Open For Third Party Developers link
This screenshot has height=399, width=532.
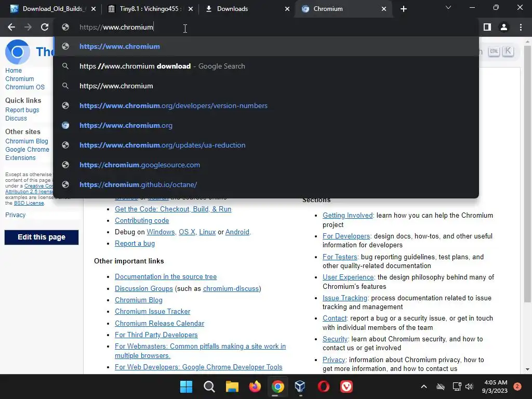(x=156, y=335)
